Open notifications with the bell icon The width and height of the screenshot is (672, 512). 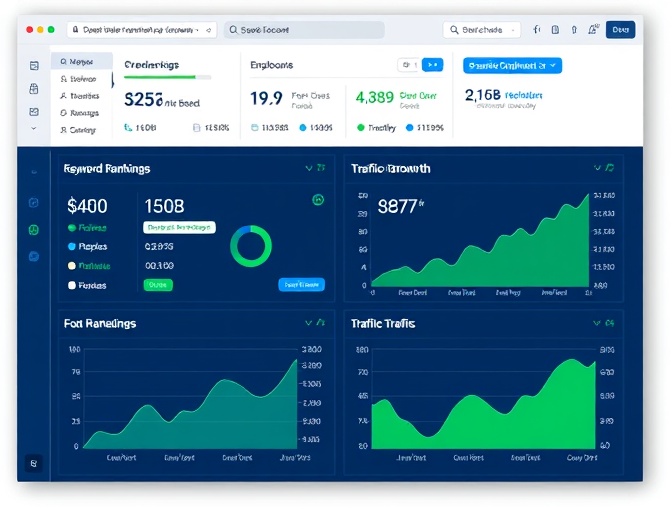pyautogui.click(x=593, y=30)
